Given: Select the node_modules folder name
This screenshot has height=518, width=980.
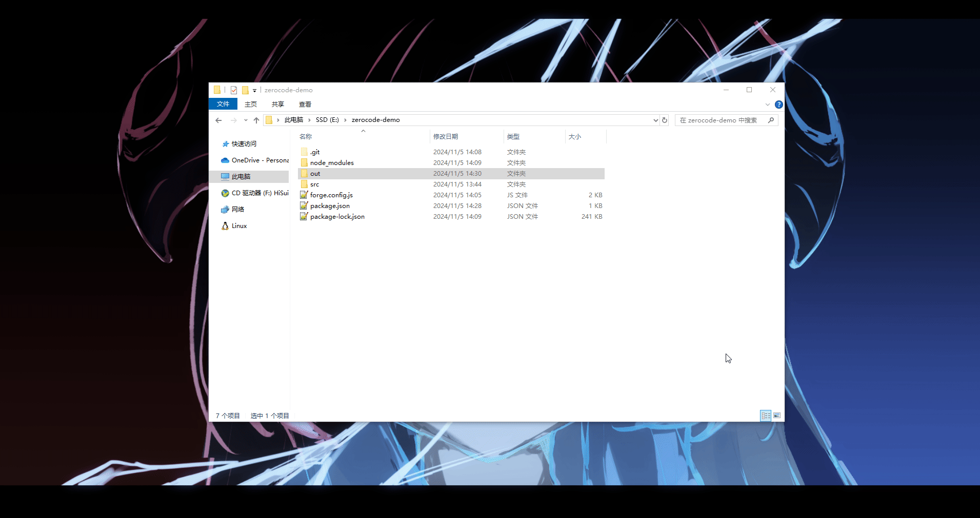Looking at the screenshot, I should coord(332,163).
